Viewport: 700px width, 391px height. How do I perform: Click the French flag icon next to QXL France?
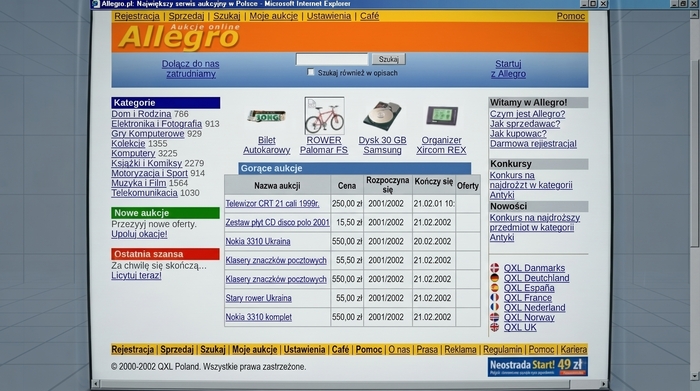point(495,297)
